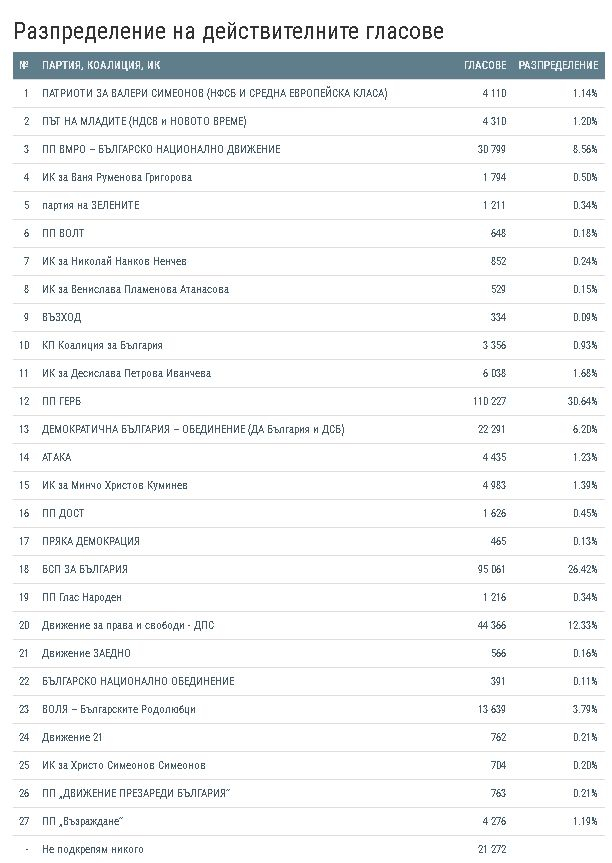Select the ПАТРИОТИ ЗА ВАЛЕРИ СИМЕОНОВ row

coord(309,93)
